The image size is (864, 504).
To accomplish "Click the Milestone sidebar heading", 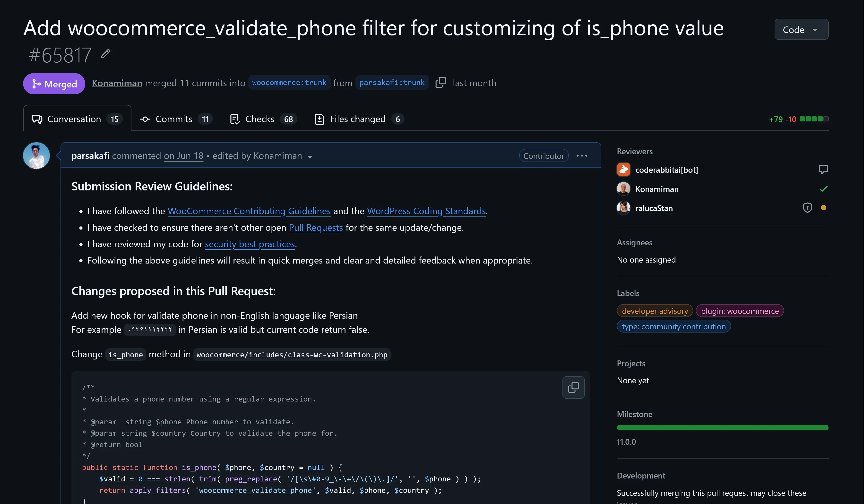I will tap(634, 414).
